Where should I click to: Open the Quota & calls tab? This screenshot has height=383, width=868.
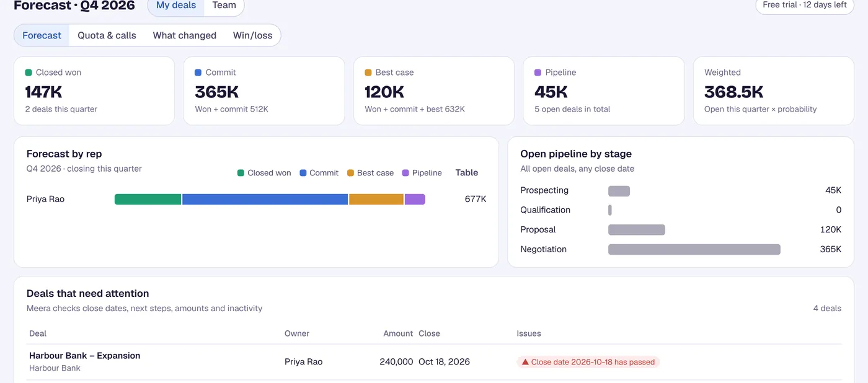(107, 35)
